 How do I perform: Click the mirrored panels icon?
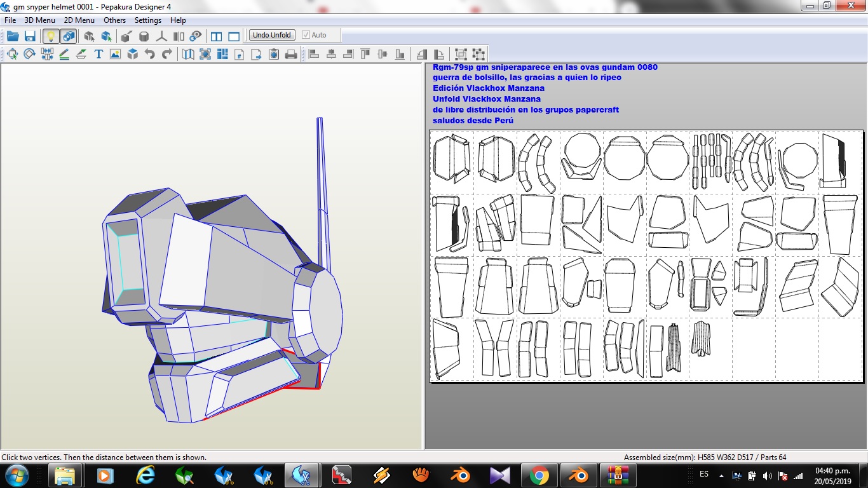point(179,36)
